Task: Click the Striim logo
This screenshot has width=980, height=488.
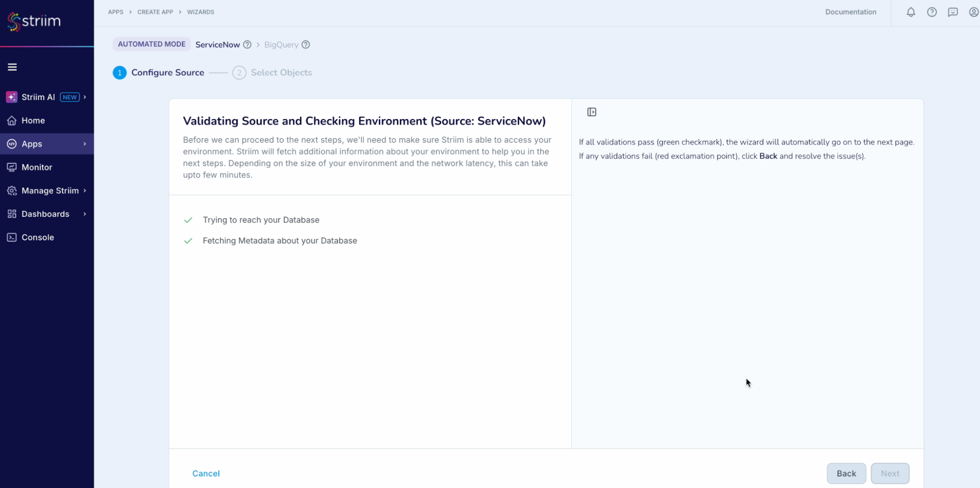Action: tap(34, 21)
